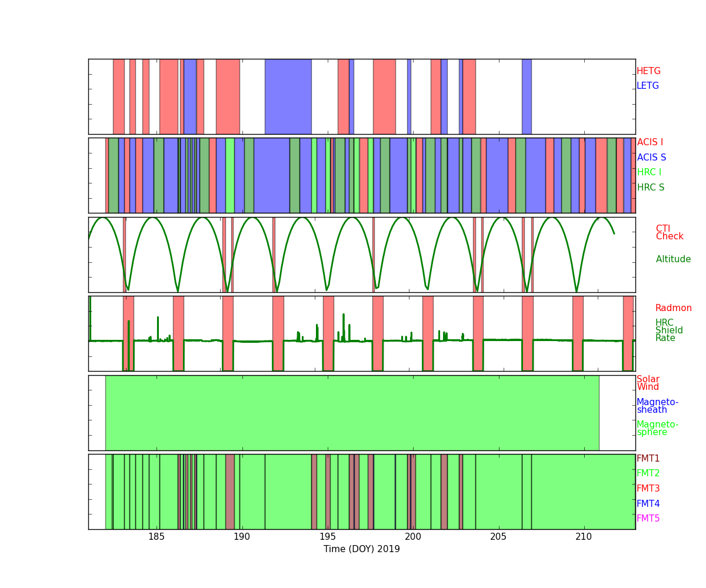Click the HRC S legend text
706x588 pixels.
650,188
